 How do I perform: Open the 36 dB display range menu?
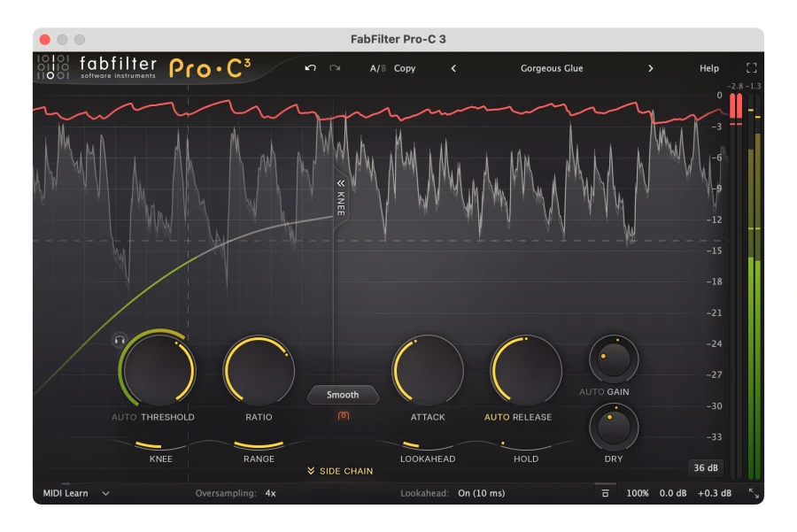click(x=706, y=467)
